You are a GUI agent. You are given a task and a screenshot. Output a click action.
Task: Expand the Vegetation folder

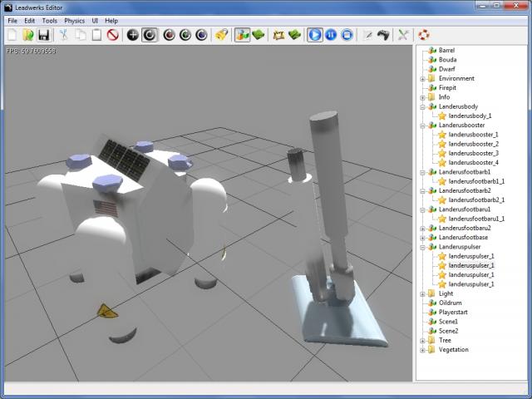(422, 350)
